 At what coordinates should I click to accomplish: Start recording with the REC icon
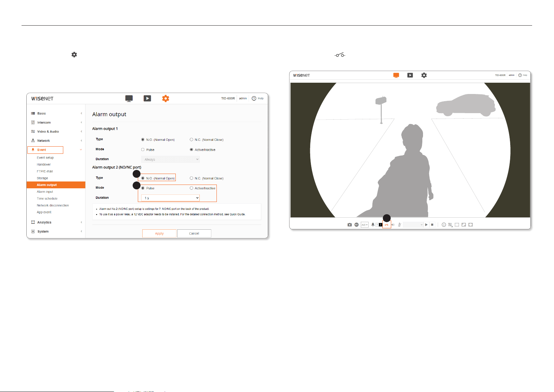point(356,225)
